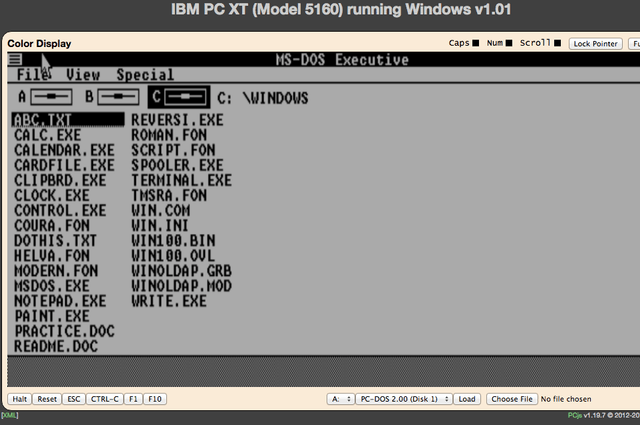Select the WIN.INI file
The height and width of the screenshot is (425, 640).
(x=160, y=226)
